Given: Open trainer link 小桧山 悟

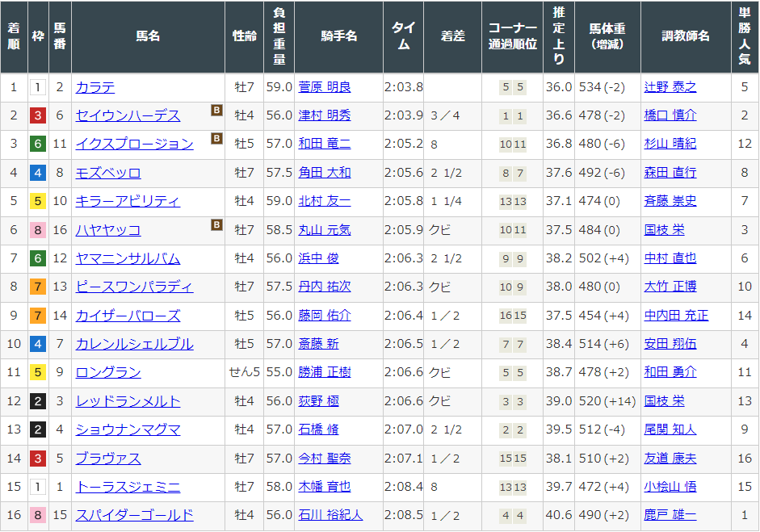Looking at the screenshot, I should [x=670, y=487].
